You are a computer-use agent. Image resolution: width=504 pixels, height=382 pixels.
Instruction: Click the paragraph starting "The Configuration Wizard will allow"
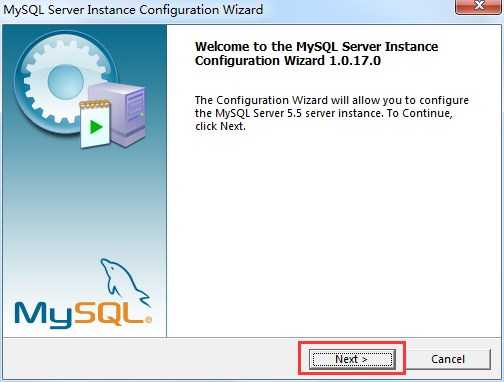coord(332,113)
